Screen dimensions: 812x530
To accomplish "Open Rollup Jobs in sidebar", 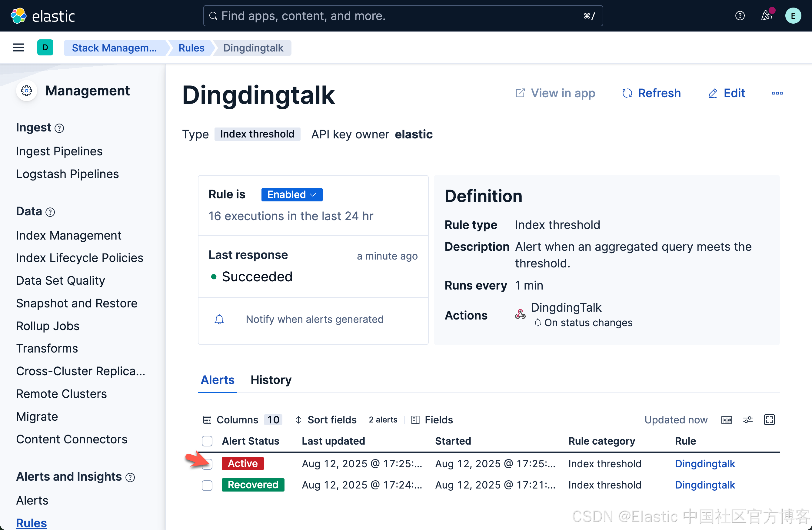I will click(x=48, y=326).
